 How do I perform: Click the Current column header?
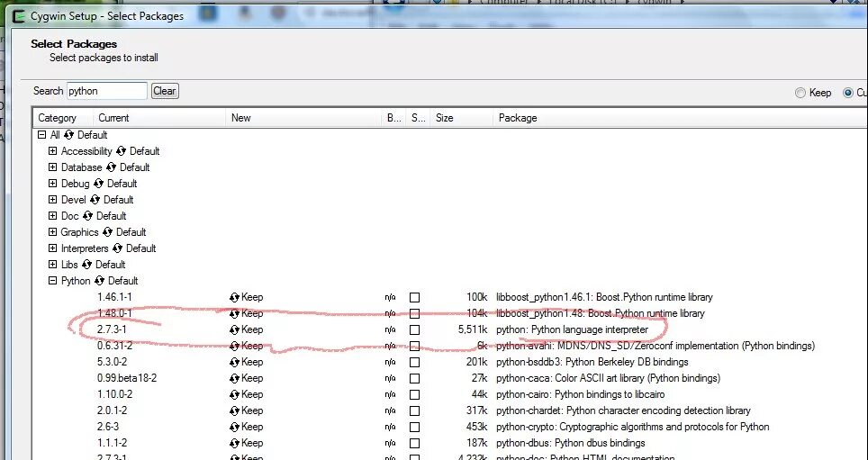pos(158,118)
